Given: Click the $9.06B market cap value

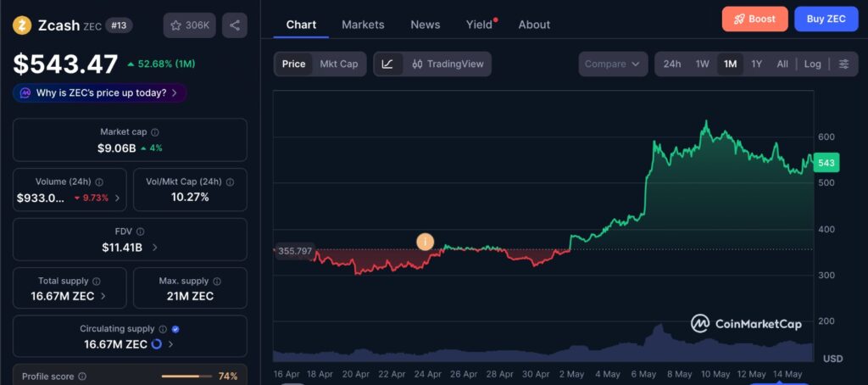Looking at the screenshot, I should (x=117, y=148).
